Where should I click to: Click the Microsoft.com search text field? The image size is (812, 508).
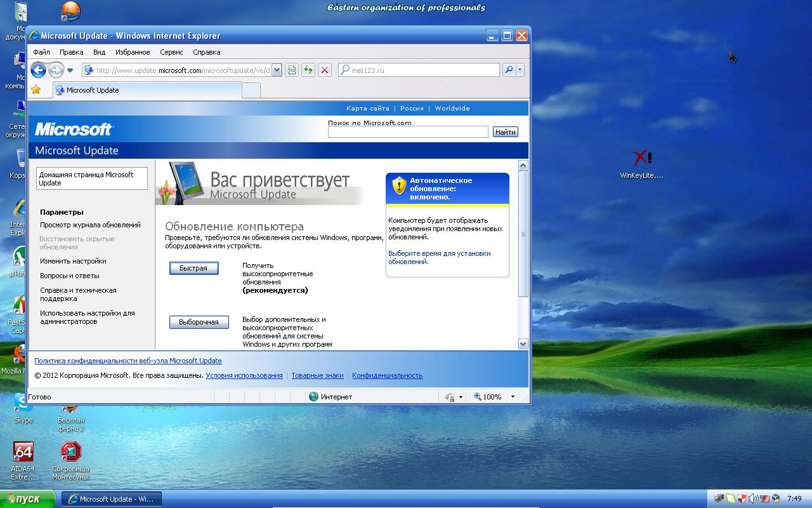click(x=408, y=132)
